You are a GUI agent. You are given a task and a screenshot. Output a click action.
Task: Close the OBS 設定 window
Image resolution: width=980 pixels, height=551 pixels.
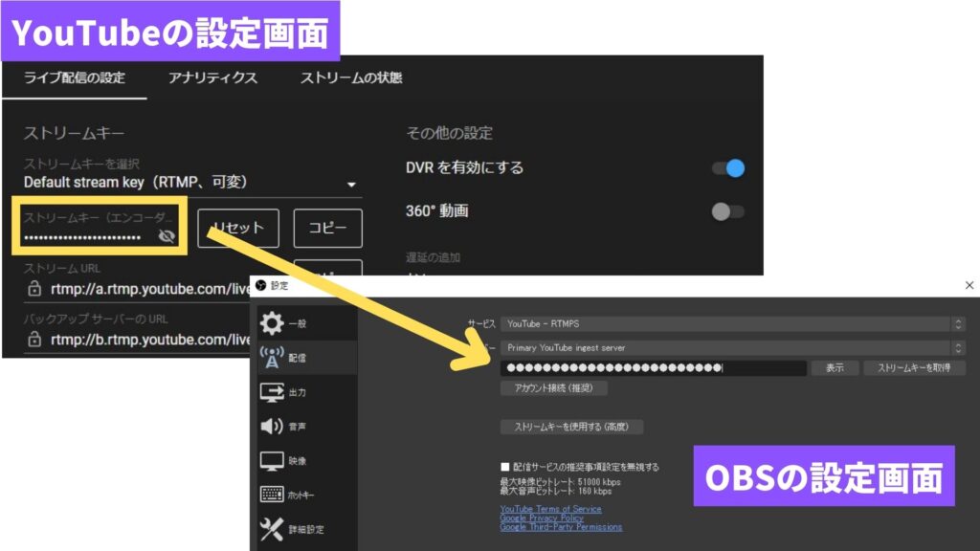click(x=969, y=285)
